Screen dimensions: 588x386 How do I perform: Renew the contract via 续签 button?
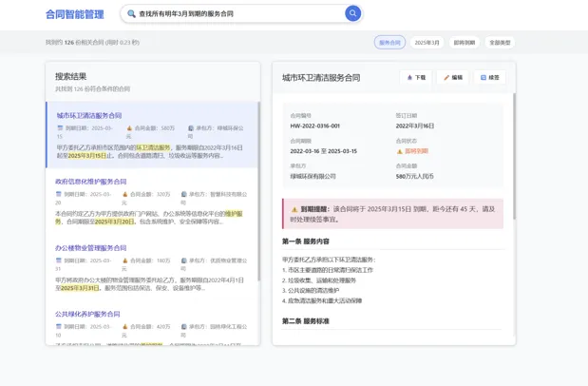tap(489, 77)
